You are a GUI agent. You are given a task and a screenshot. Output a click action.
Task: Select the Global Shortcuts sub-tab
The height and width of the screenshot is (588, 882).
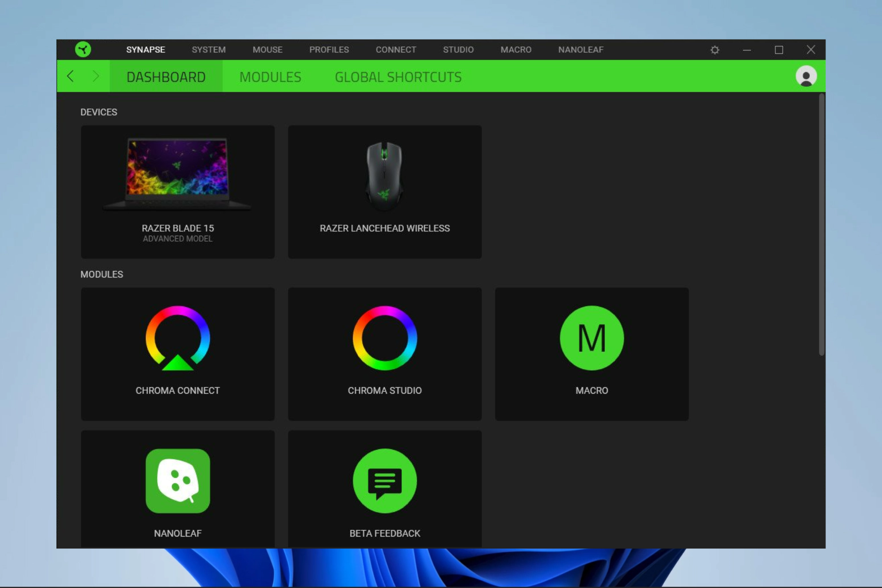tap(398, 77)
